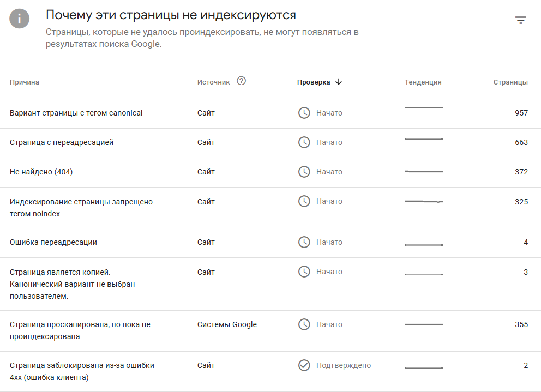
Task: Sort by the Проверка column header
Action: click(x=314, y=82)
